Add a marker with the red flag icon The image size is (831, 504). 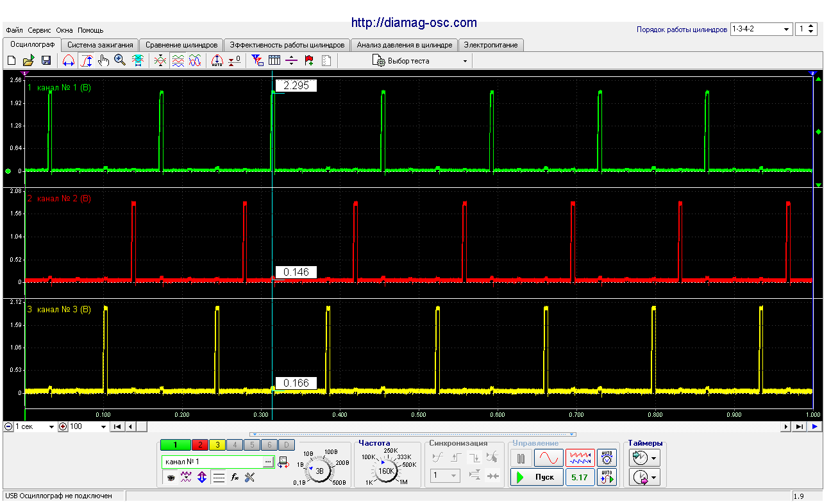[309, 60]
